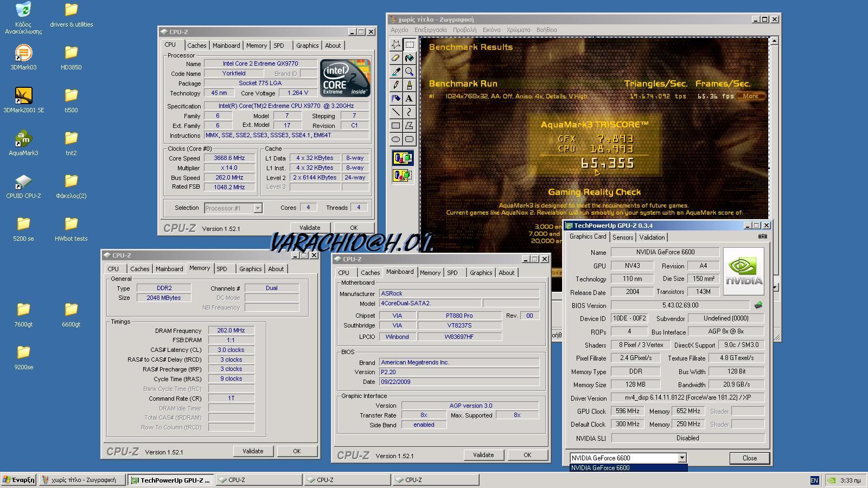Switch to the About tab in the Memory CPU-Z window

pyautogui.click(x=276, y=269)
